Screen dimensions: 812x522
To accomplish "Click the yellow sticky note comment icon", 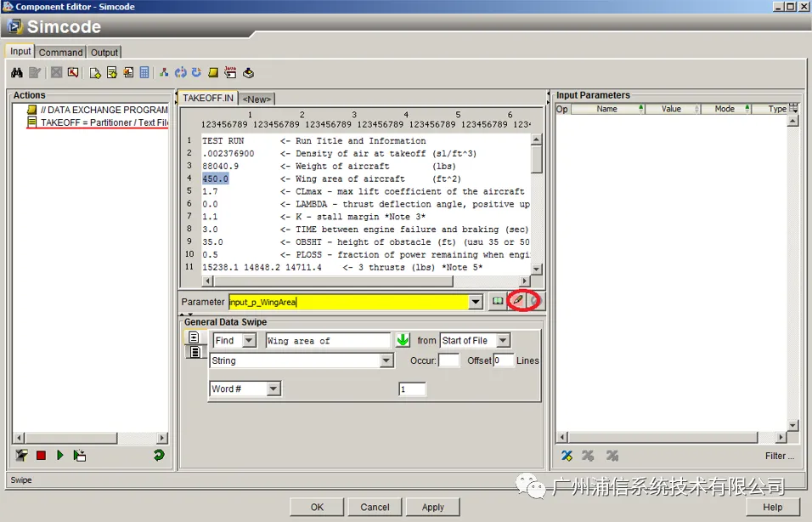I will click(213, 72).
